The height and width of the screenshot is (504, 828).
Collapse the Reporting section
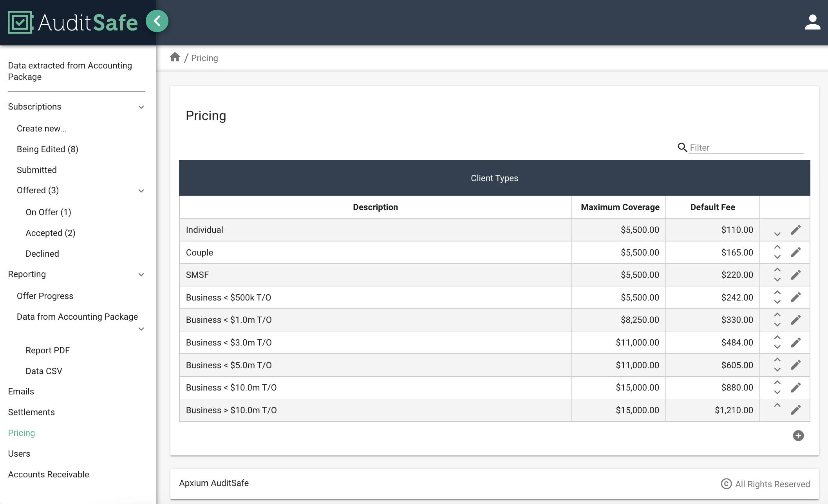tap(141, 274)
